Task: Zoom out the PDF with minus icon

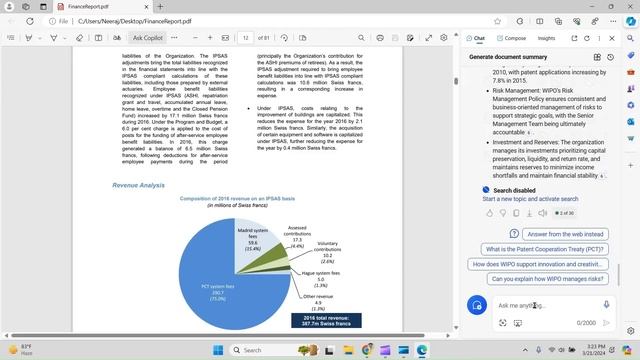Action: [195, 38]
